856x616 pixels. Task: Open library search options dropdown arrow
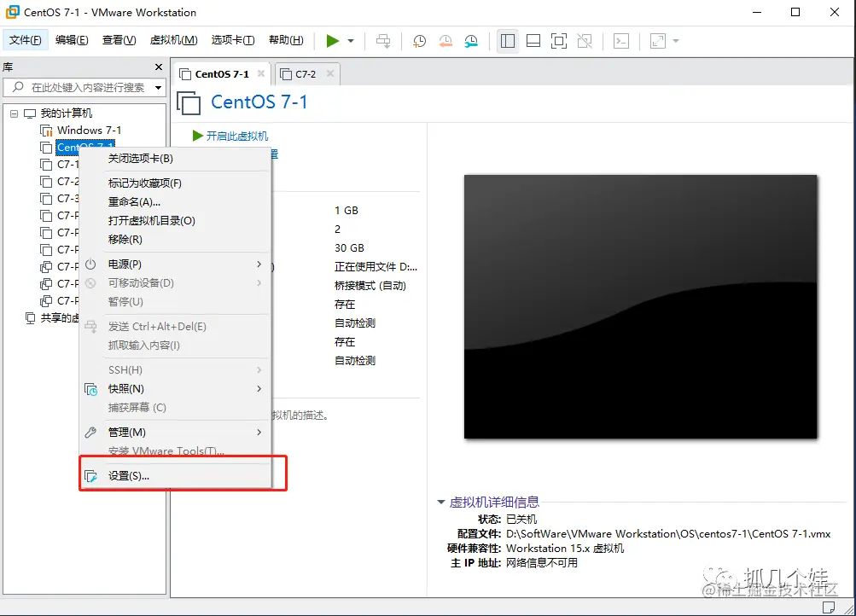click(159, 87)
